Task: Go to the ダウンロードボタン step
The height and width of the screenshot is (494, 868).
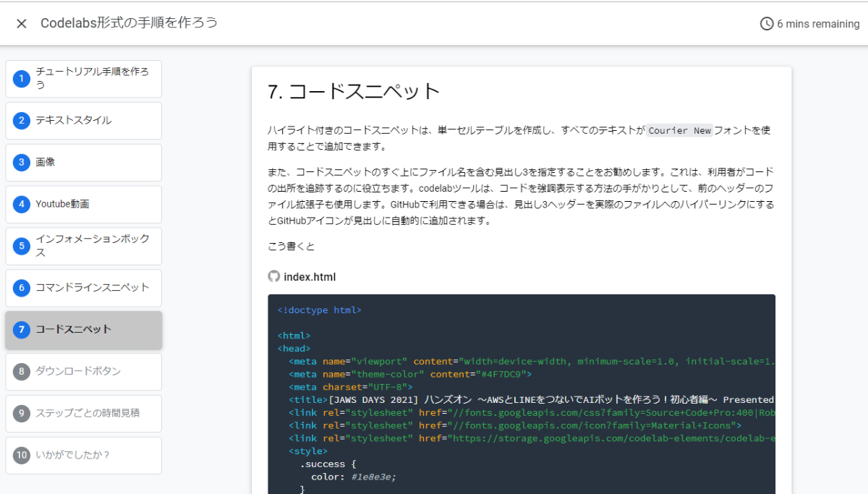Action: click(x=84, y=372)
